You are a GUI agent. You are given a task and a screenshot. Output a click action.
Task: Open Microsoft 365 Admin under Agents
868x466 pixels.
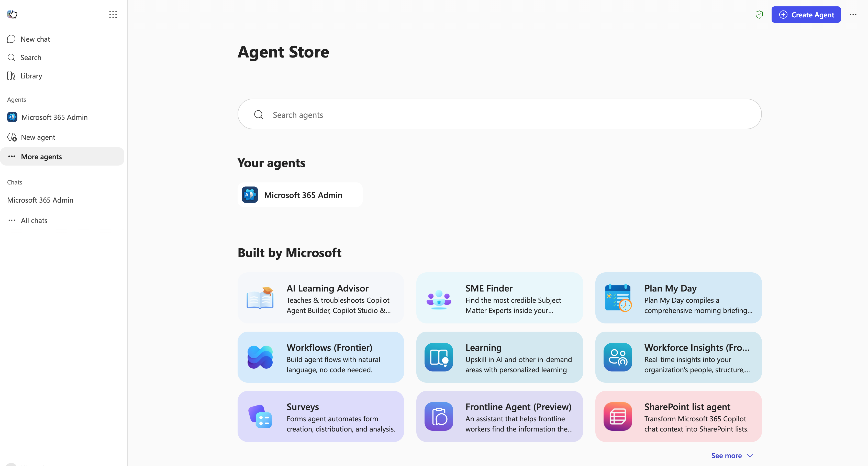(x=62, y=117)
